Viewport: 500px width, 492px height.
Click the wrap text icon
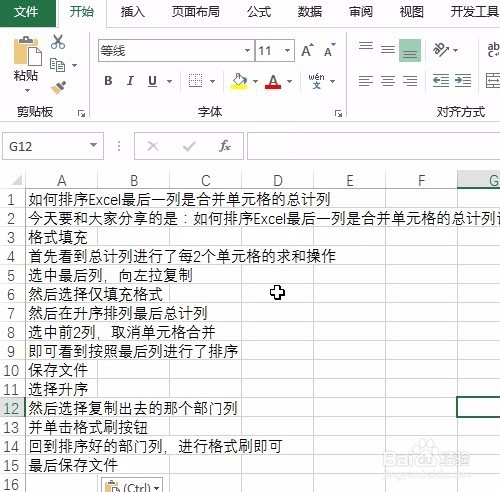[x=493, y=50]
